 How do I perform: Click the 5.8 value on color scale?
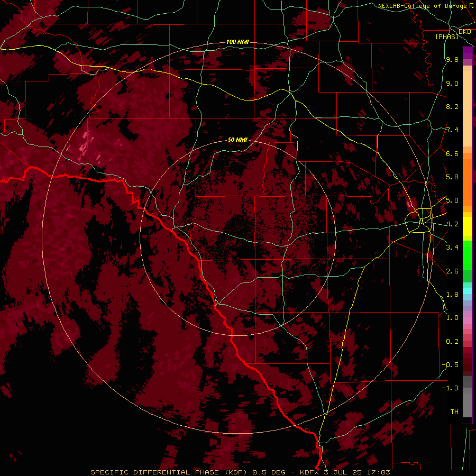tap(452, 177)
